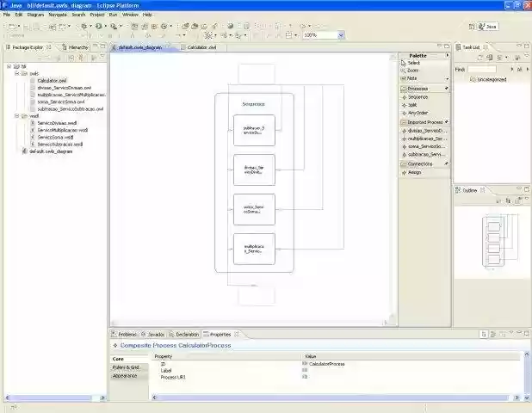Screen dimensions: 532x413
Task: Expand the Palette flyout arrow
Action: pyautogui.click(x=447, y=55)
